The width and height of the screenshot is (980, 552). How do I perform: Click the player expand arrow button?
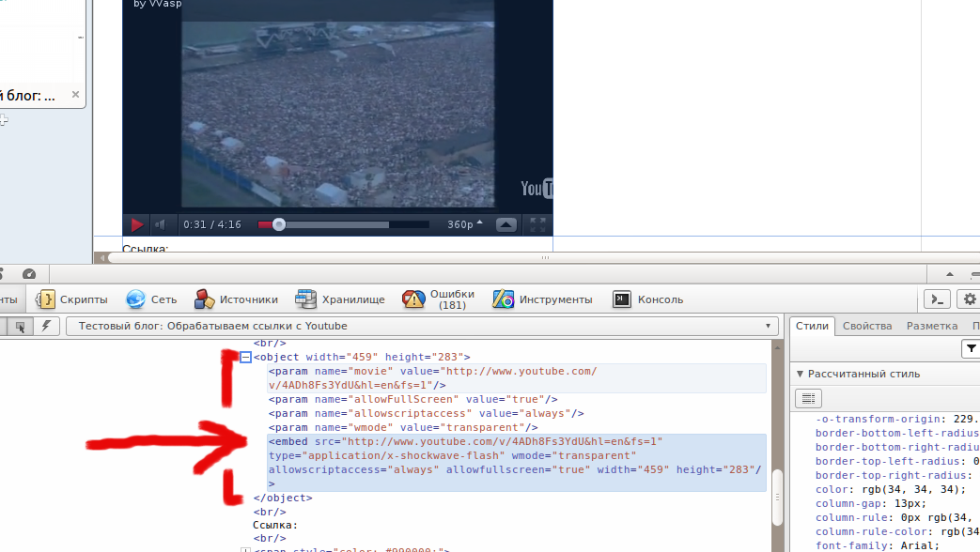(x=506, y=224)
